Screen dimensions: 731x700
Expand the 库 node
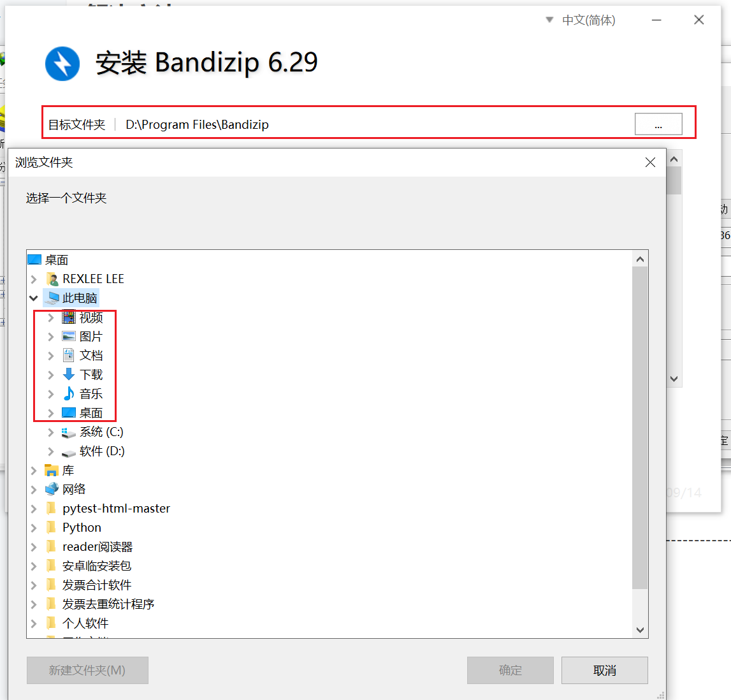(34, 470)
